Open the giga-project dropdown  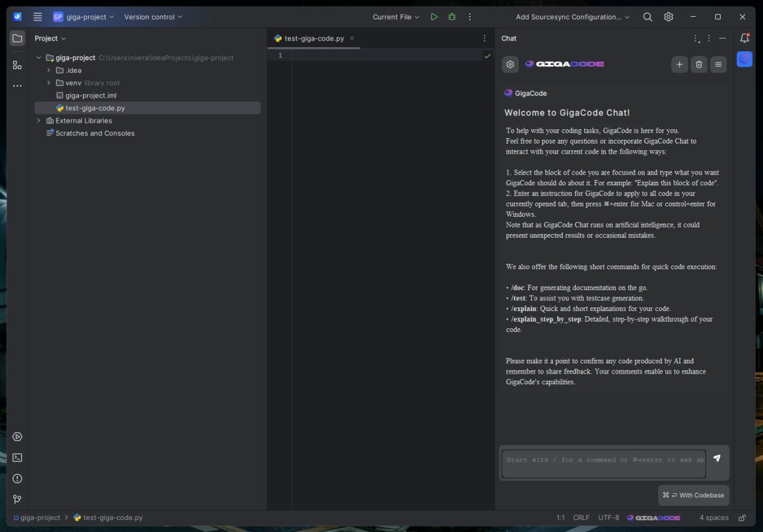[83, 17]
